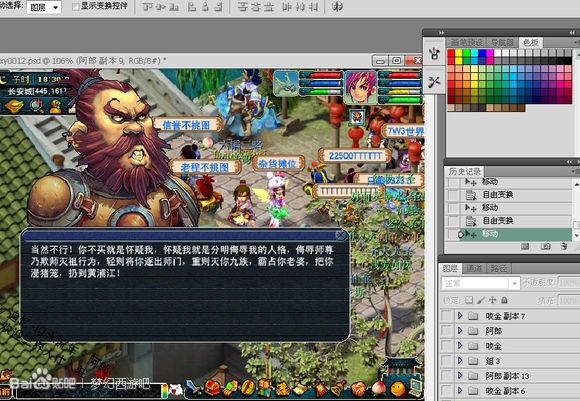The width and height of the screenshot is (580, 401).
Task: Select the 咬金 副本 7 layer name
Action: tap(505, 316)
